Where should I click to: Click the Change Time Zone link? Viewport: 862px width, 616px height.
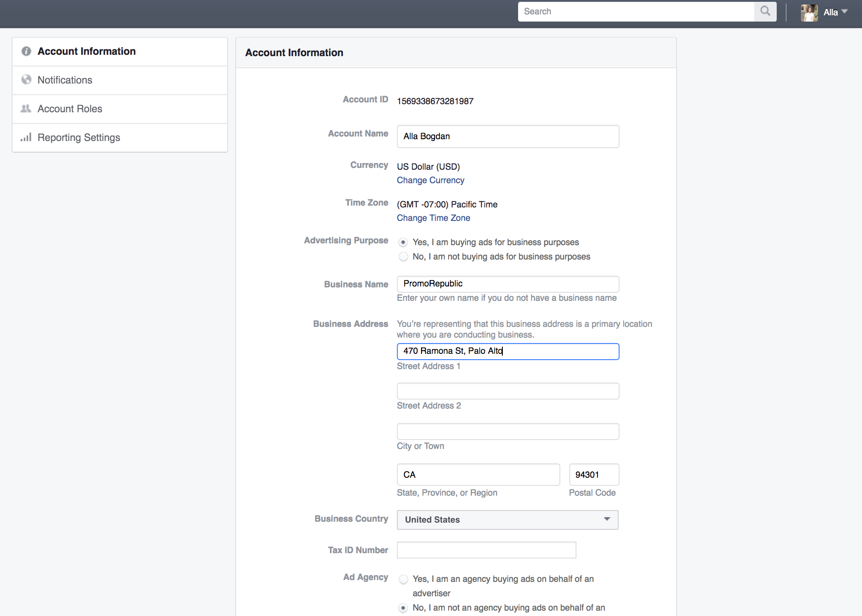pos(433,218)
